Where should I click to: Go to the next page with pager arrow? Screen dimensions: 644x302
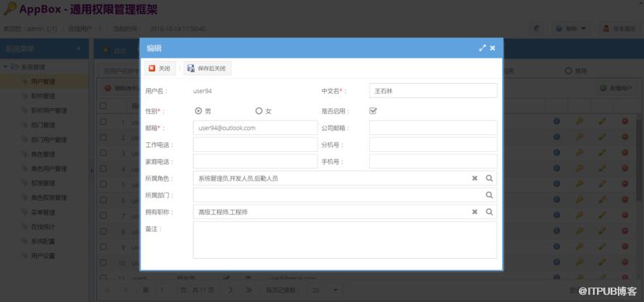231,290
